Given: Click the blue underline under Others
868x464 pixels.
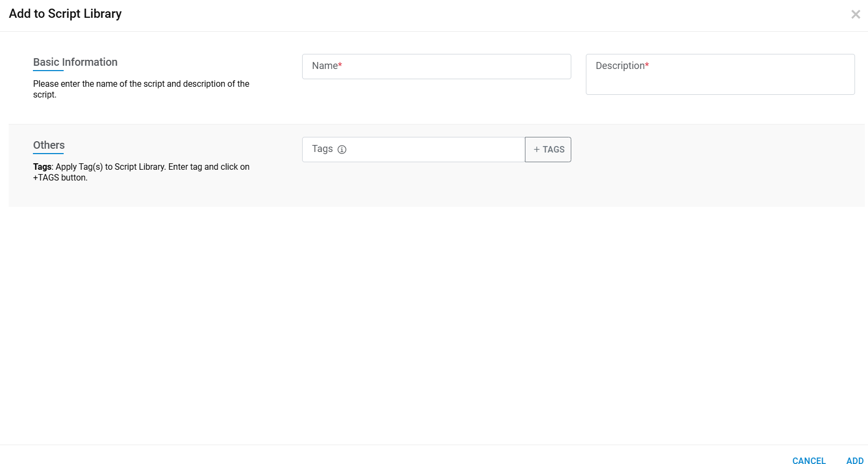Looking at the screenshot, I should (x=48, y=154).
